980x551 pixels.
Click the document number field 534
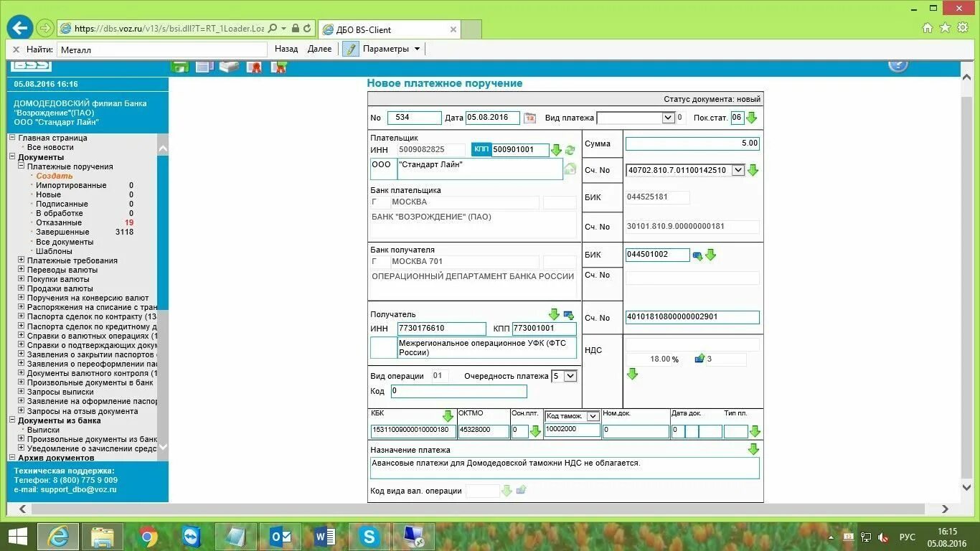[415, 118]
